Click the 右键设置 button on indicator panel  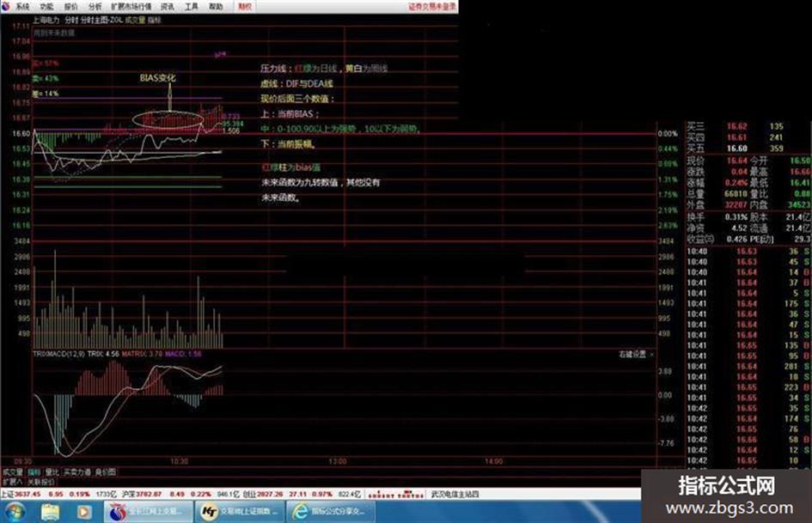632,354
